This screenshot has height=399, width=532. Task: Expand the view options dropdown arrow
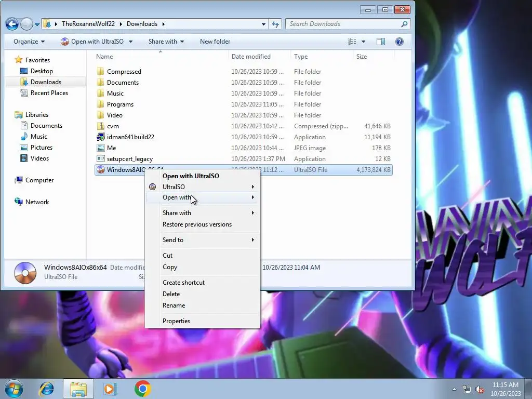click(363, 42)
